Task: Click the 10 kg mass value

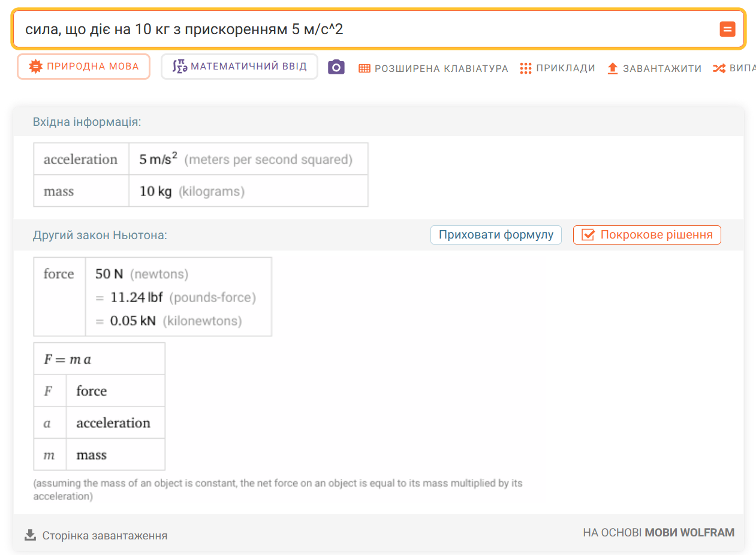Action: click(155, 192)
